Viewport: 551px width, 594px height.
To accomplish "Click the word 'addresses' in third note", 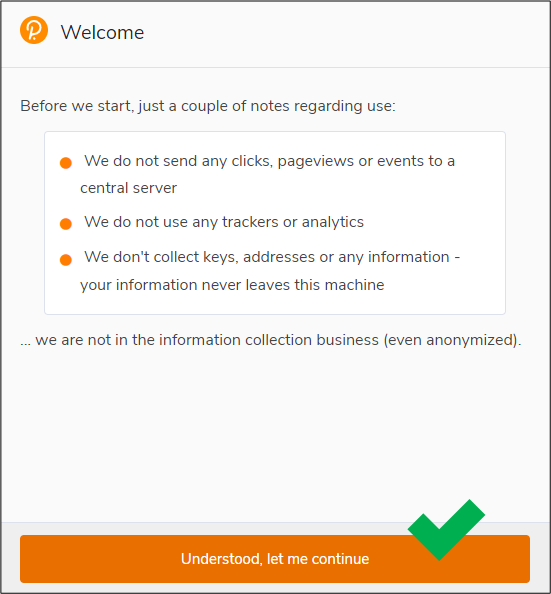I will [279, 257].
